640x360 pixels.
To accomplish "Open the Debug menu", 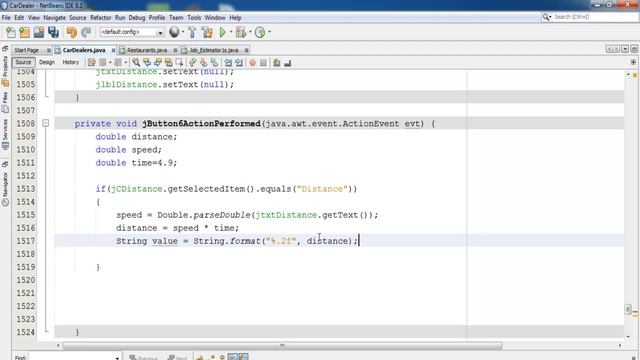I will coord(137,18).
